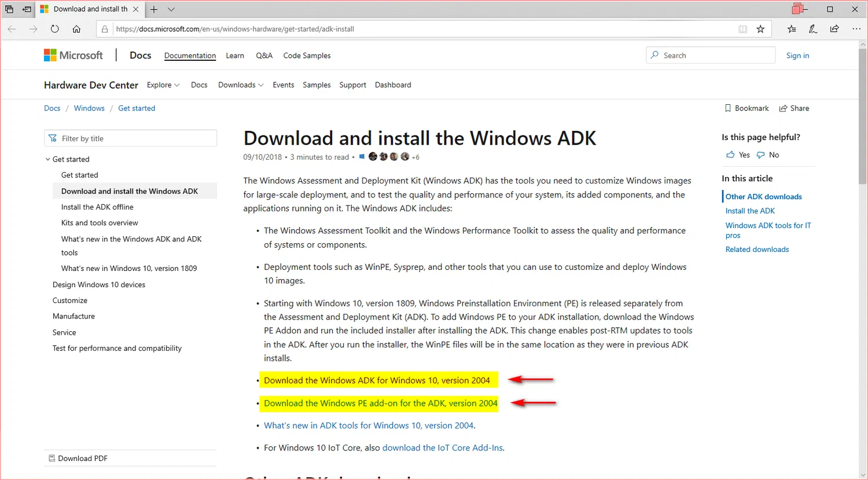Refresh the current page
Viewport: 868px width, 480px height.
(55, 29)
